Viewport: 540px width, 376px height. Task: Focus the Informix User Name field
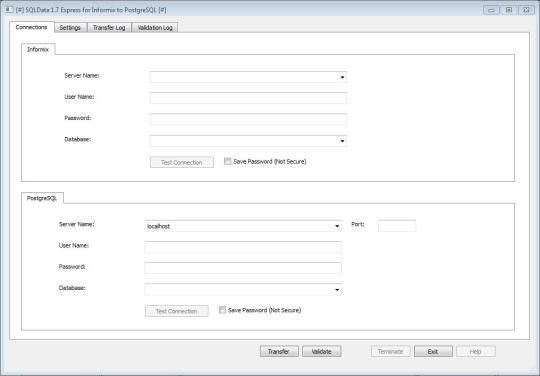coord(248,98)
